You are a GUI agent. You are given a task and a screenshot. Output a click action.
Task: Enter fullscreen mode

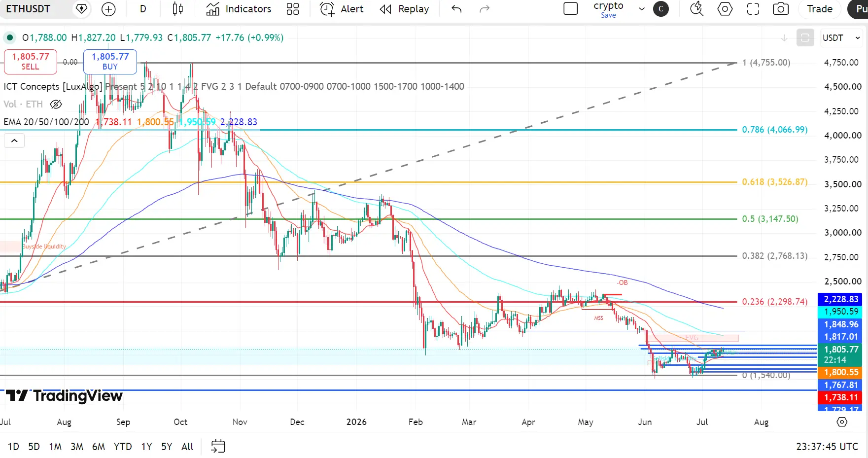753,9
